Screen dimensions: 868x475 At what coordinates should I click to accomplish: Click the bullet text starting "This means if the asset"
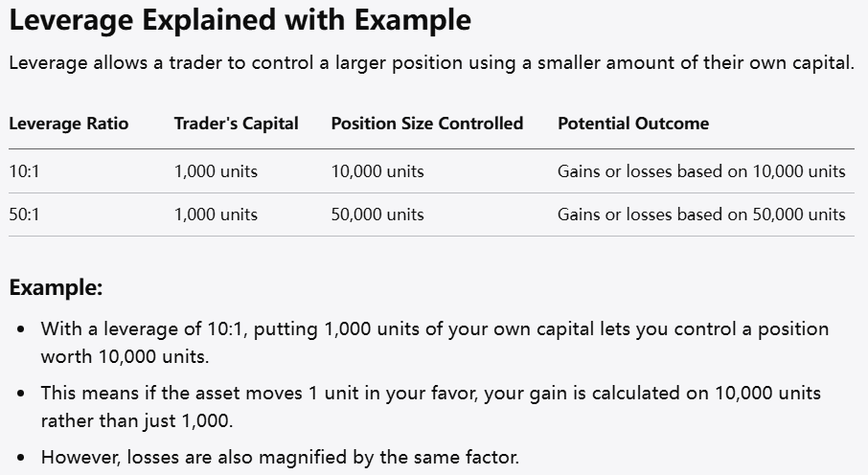(430, 394)
